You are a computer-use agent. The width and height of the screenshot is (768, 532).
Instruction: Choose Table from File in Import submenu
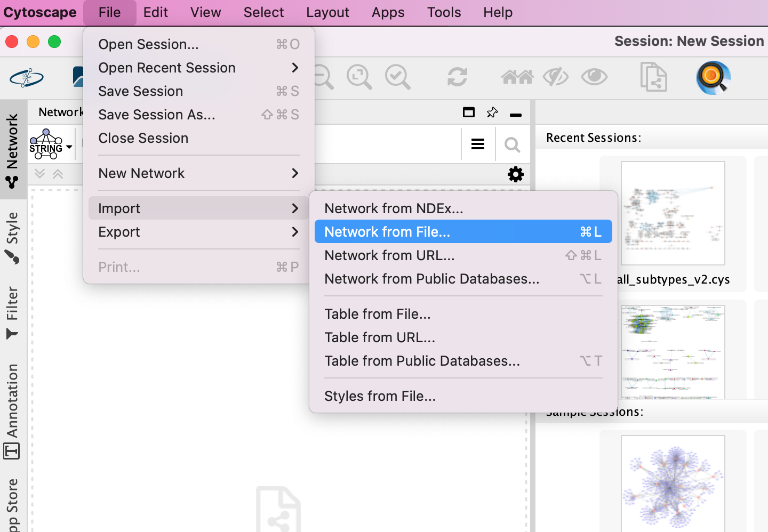[x=378, y=314]
